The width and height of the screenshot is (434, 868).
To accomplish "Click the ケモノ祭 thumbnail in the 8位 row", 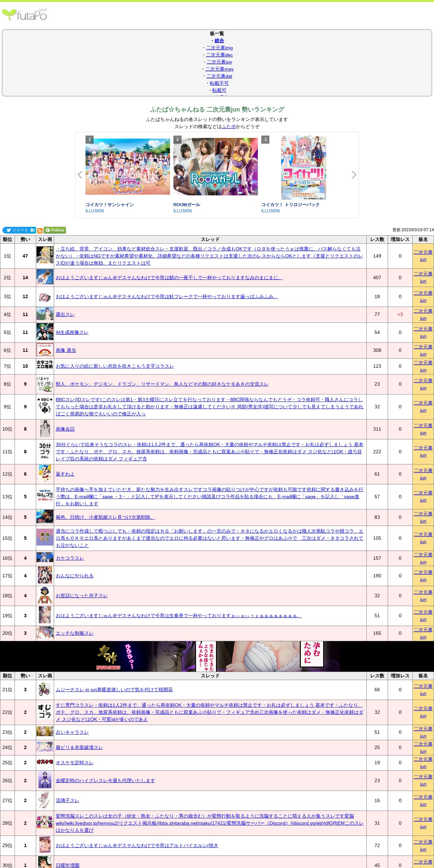I will tap(45, 384).
